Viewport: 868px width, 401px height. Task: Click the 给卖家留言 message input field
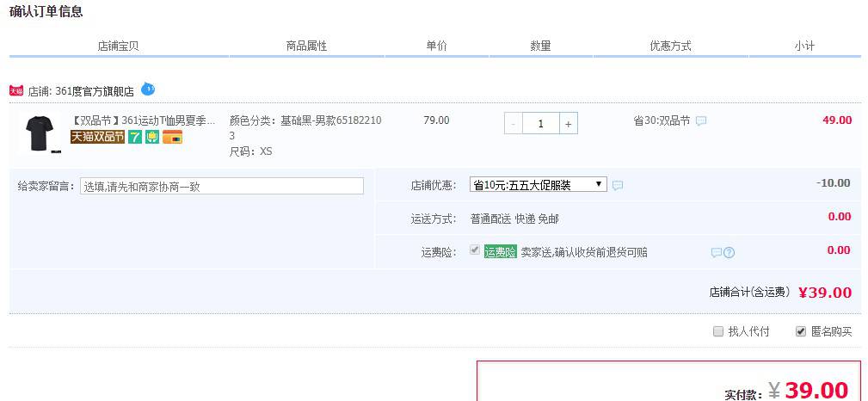click(x=222, y=186)
